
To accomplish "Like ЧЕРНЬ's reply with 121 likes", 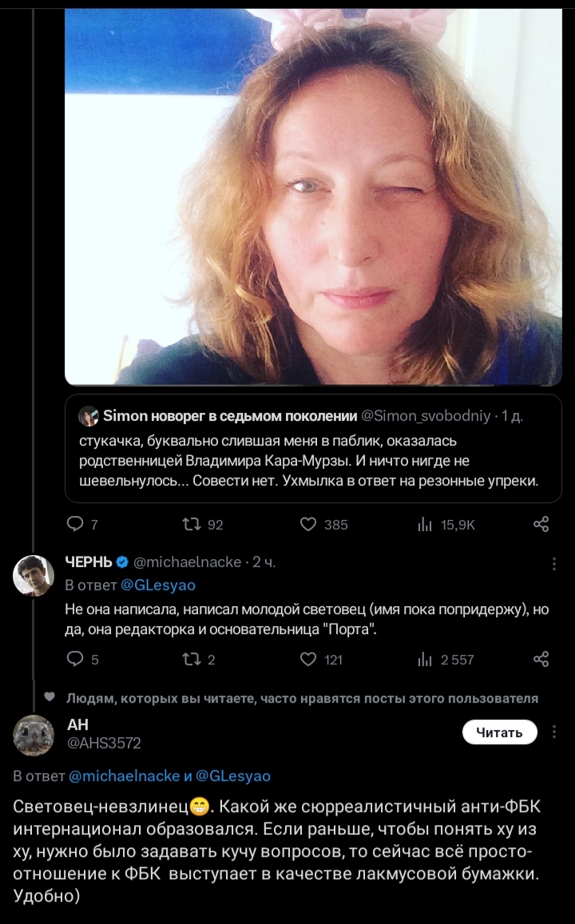I will [309, 659].
